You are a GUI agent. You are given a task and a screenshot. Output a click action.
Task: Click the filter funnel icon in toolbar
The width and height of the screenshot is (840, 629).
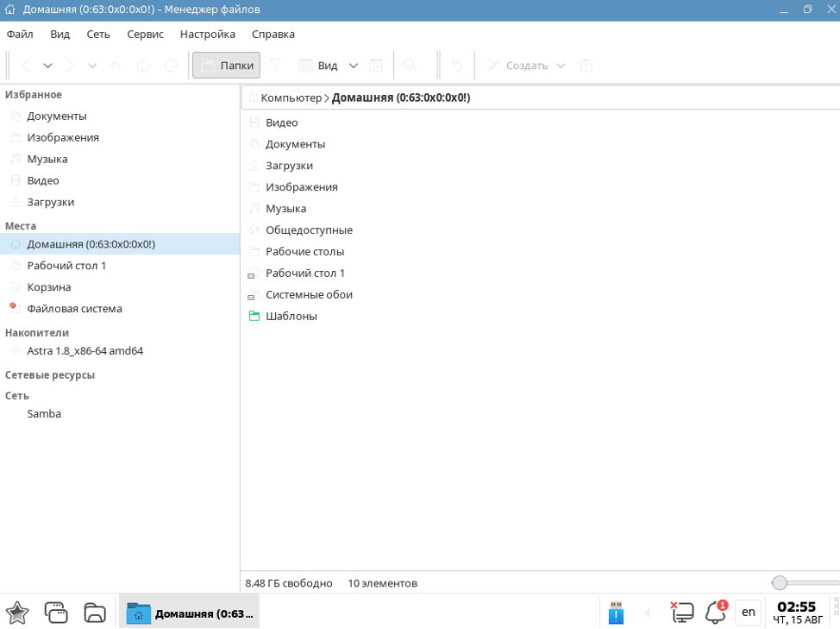(275, 66)
